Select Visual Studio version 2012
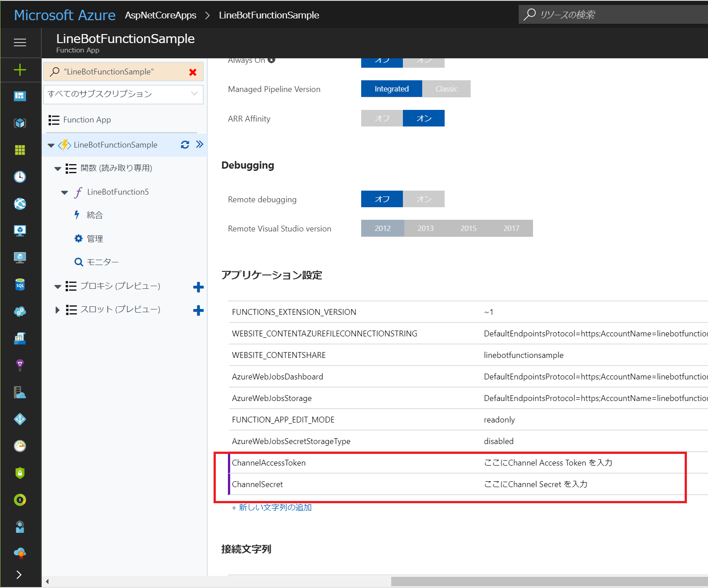The width and height of the screenshot is (708, 588). [383, 228]
